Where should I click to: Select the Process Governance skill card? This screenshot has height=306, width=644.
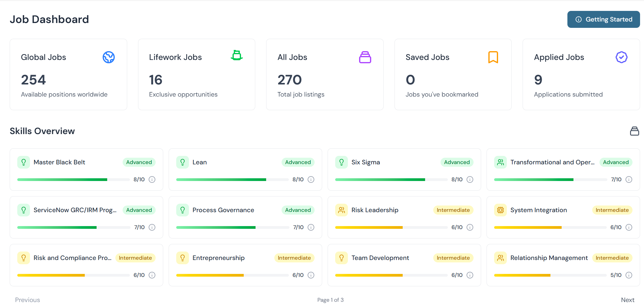[245, 217]
